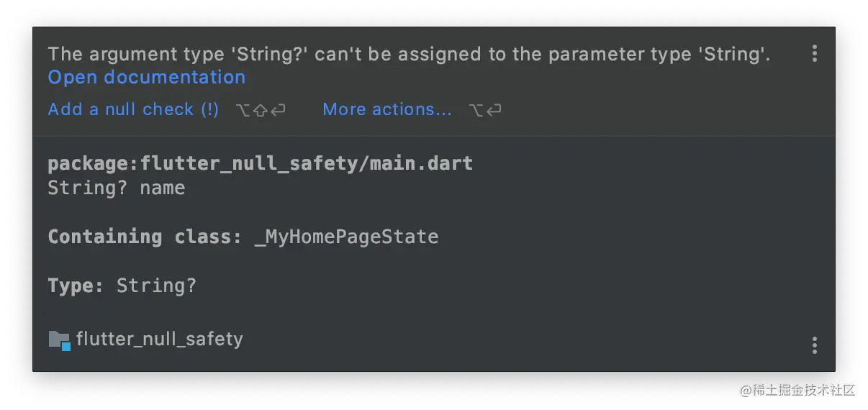The height and width of the screenshot is (410, 868).
Task: Click the flutter_null_safety module name
Action: click(160, 339)
